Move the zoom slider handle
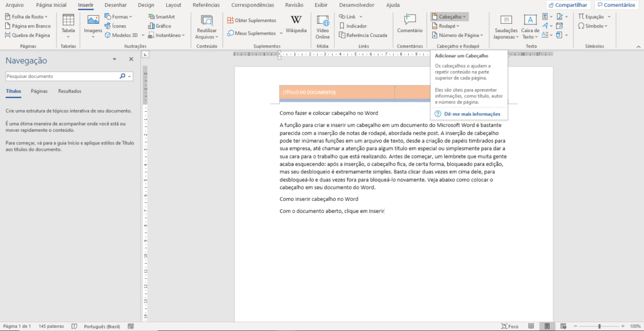Screen dimensions: 644x331 point(599,327)
